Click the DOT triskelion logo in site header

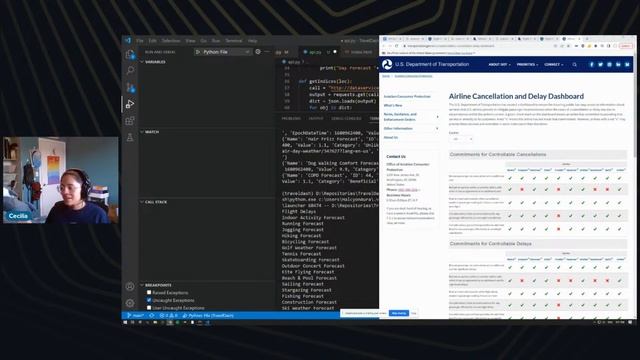[x=387, y=64]
